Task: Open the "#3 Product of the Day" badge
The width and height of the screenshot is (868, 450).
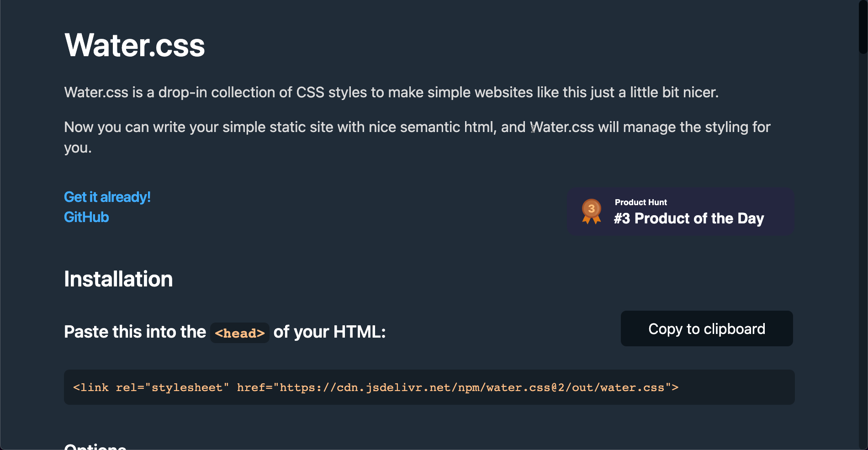Action: (x=680, y=212)
